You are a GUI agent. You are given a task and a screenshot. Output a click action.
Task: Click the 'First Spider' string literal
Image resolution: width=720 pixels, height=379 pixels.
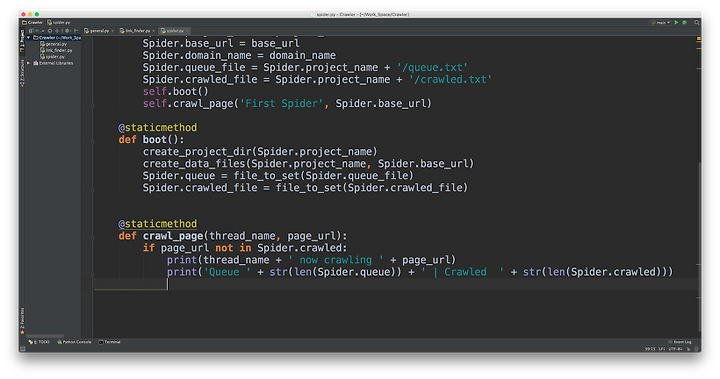[x=281, y=103]
